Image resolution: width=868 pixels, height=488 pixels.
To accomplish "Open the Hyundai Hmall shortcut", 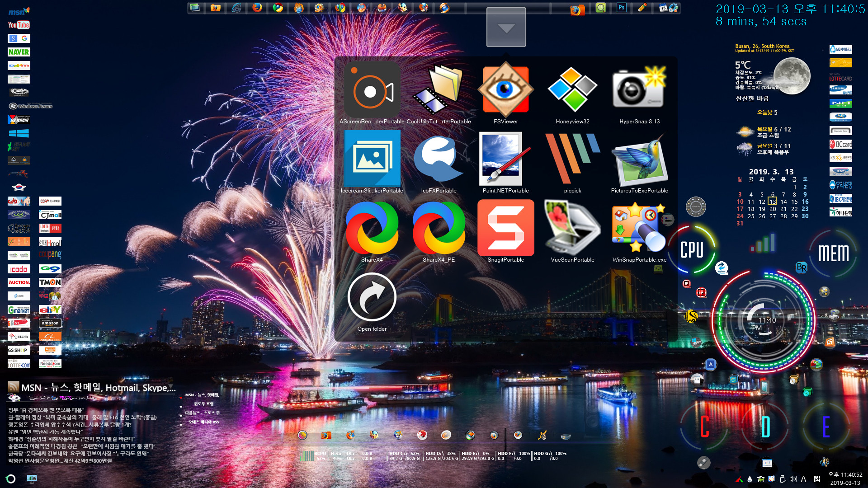I will click(x=50, y=242).
